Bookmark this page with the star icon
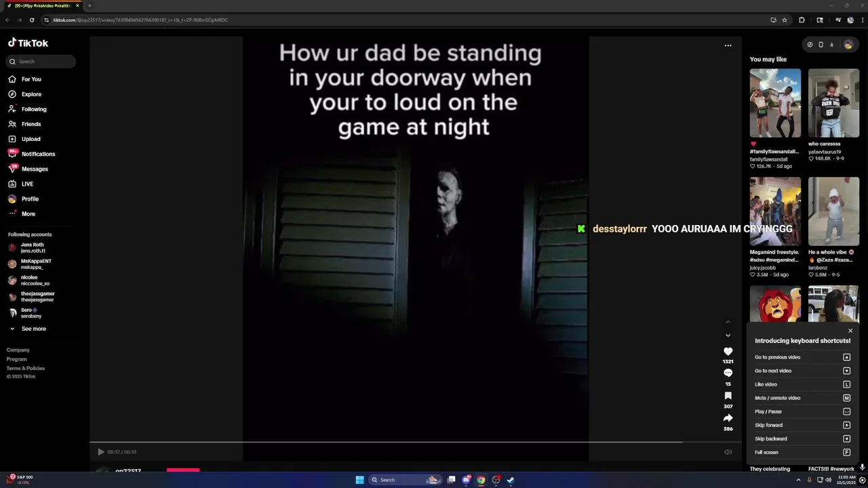 pyautogui.click(x=785, y=20)
